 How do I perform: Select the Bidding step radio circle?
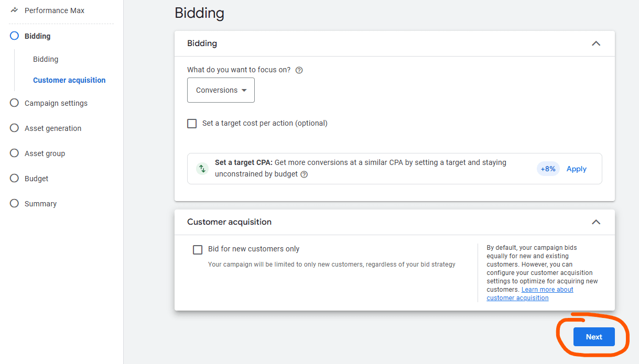pos(14,36)
